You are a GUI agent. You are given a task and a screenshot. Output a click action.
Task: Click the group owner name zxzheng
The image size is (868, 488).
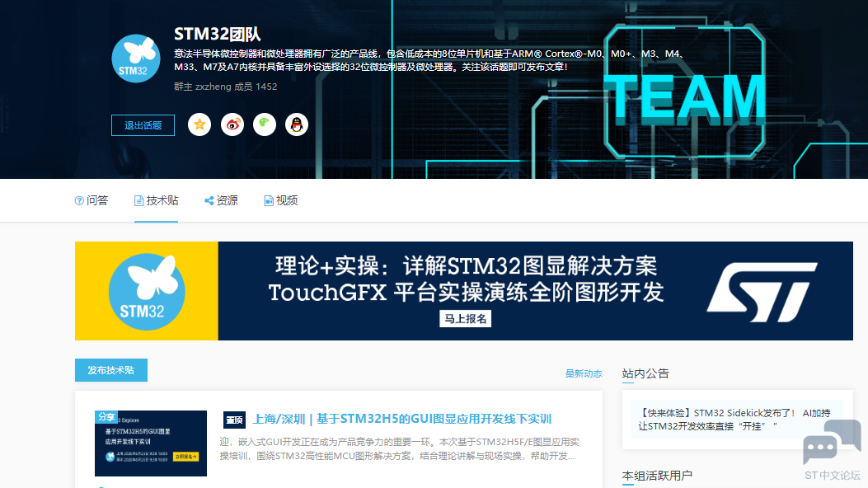[213, 87]
